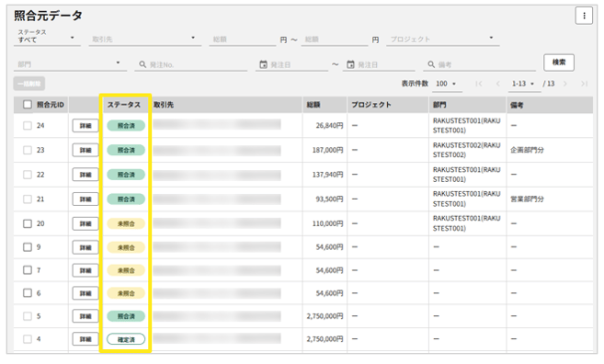Click the 照合元ID column header

click(51, 105)
